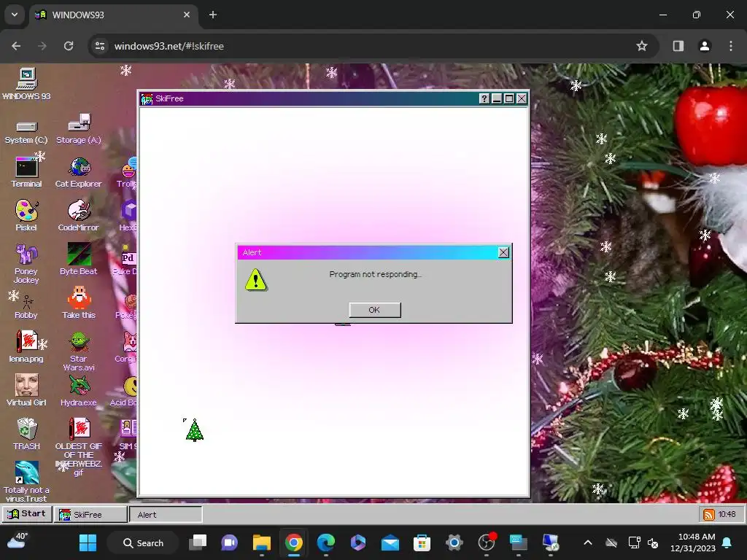Open the lenna.png file icon
Viewport: 747px width, 560px height.
[26, 346]
